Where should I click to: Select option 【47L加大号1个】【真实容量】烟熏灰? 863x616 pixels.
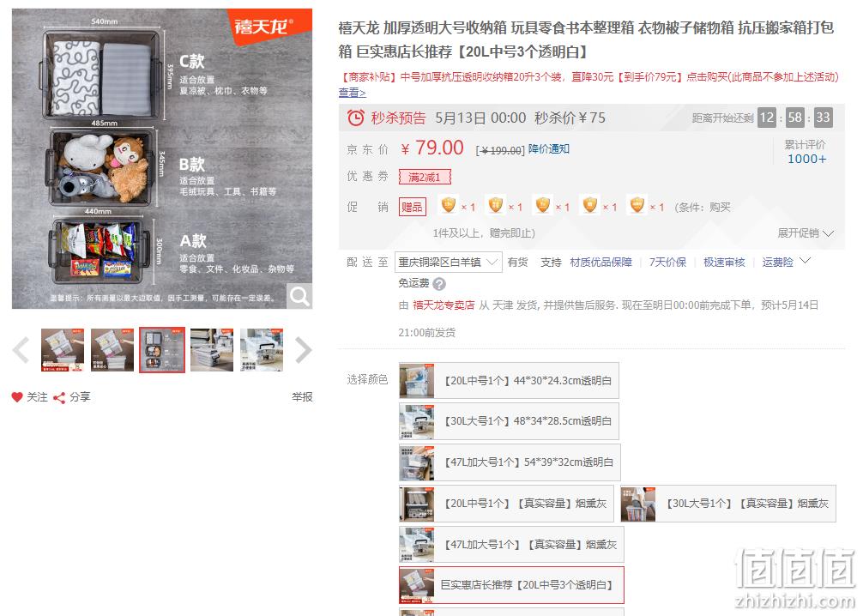coord(511,545)
